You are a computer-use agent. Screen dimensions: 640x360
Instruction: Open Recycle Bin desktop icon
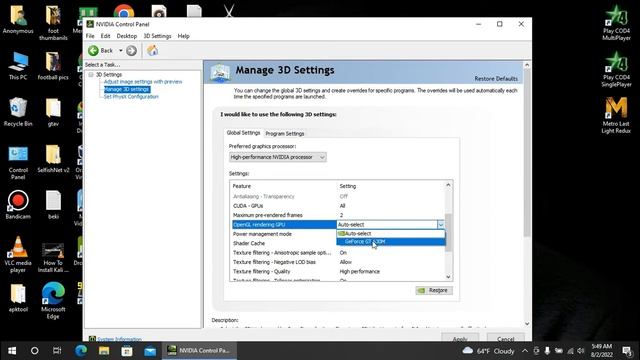coord(18,112)
